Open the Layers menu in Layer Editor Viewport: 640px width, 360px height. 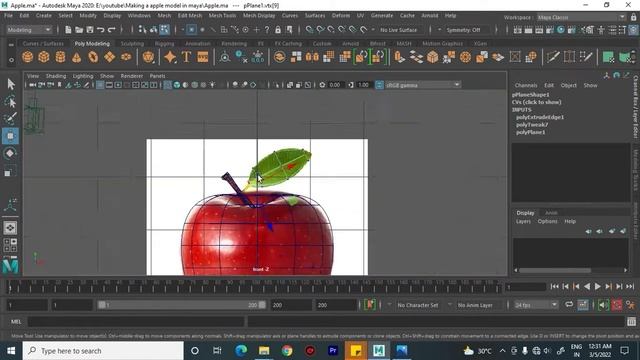(523, 221)
